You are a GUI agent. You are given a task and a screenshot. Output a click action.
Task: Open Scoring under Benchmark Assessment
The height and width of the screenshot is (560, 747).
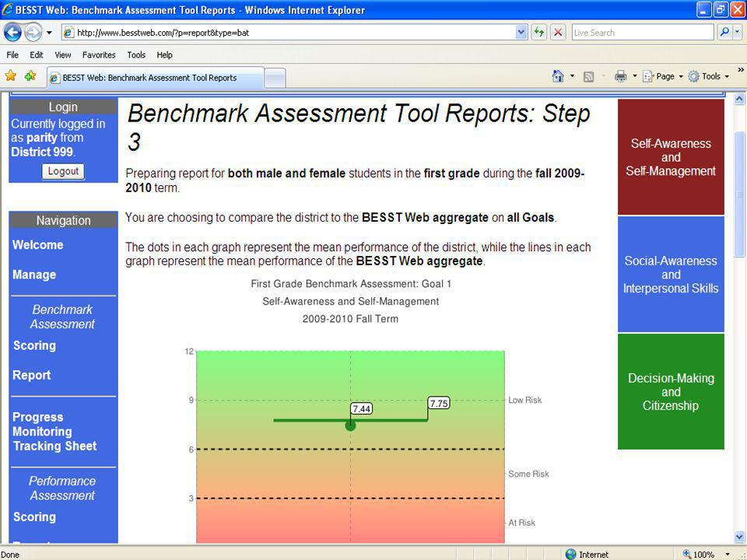[x=34, y=345]
